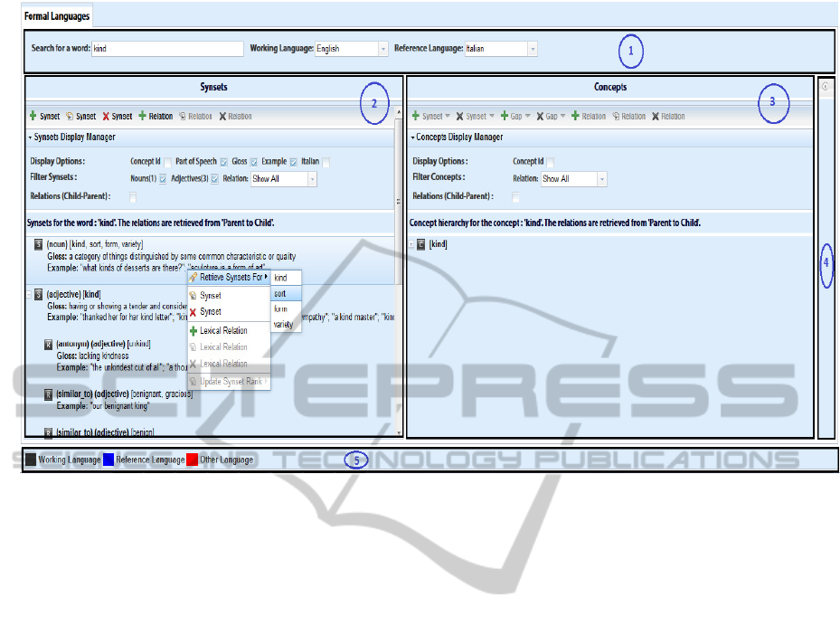
Task: Choose 'sort' from the Retrieve Synsets submenu
Action: (x=281, y=294)
